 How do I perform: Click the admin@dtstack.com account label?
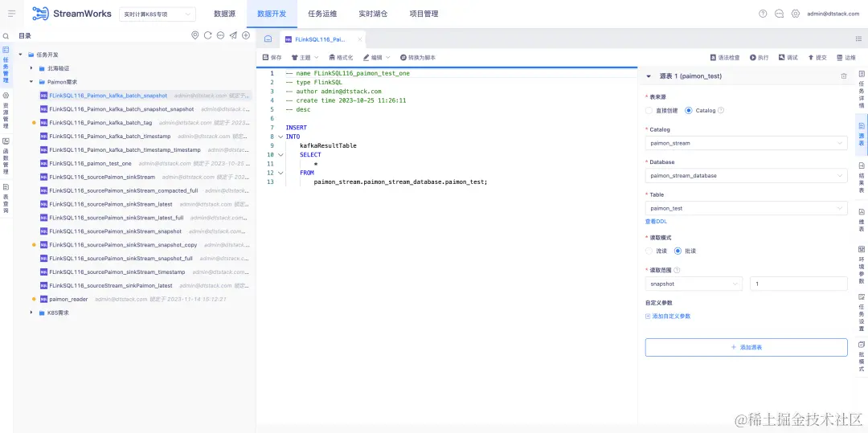coord(833,14)
